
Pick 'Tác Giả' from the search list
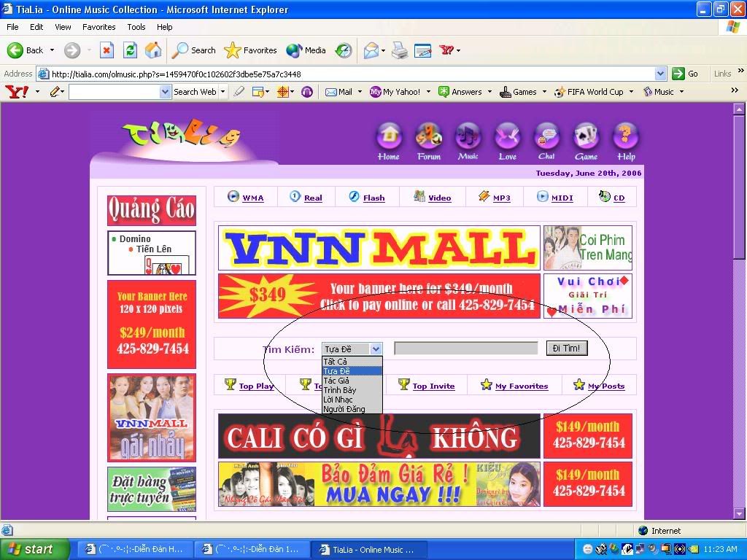[x=336, y=381]
